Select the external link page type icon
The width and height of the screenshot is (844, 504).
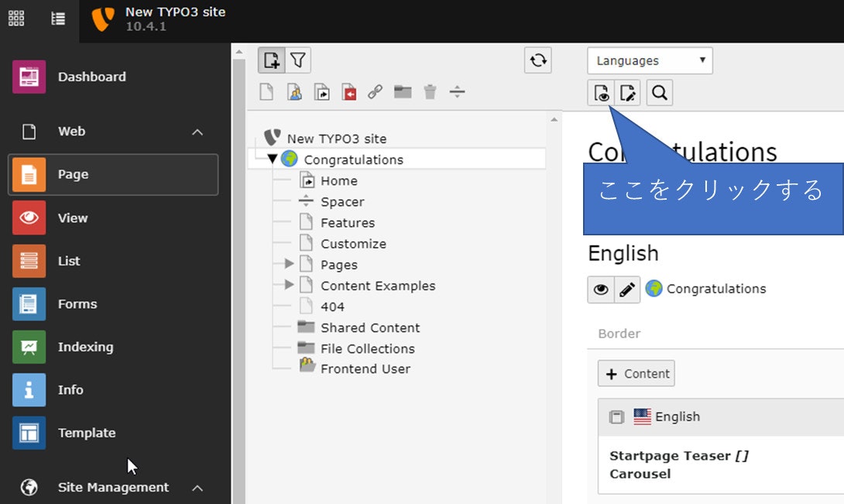point(376,92)
